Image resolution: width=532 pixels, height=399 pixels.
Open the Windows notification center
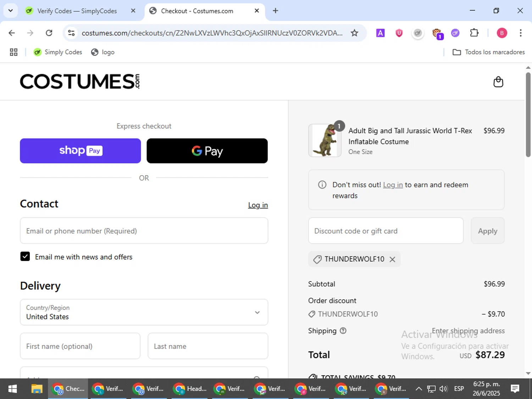pos(515,389)
